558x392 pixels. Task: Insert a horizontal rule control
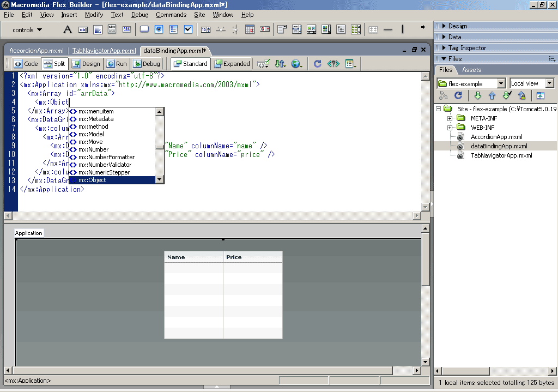388,29
